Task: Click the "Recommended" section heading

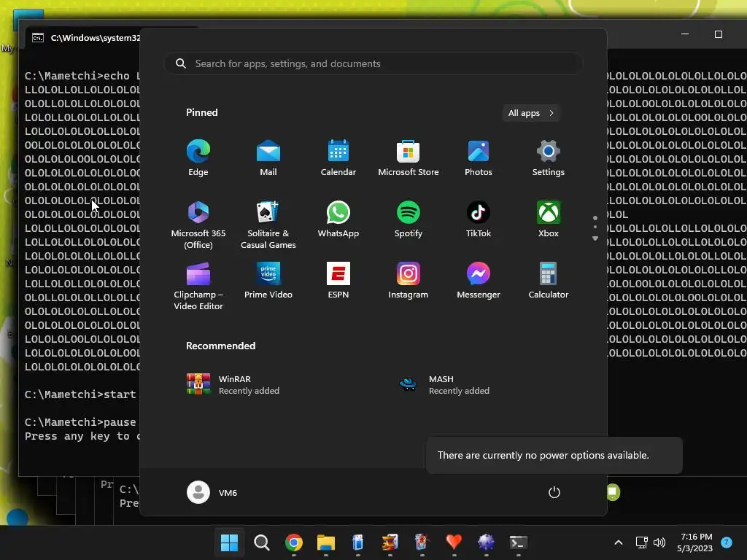Action: [x=220, y=346]
